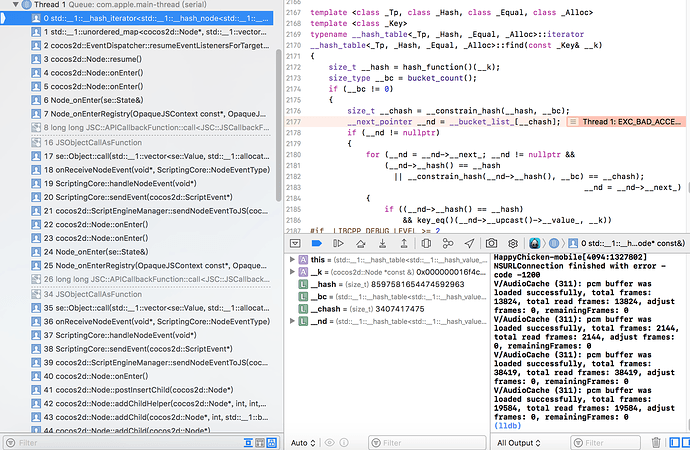Toggle the variables view pane button
This screenshot has width=690, height=450.
pos(674,443)
